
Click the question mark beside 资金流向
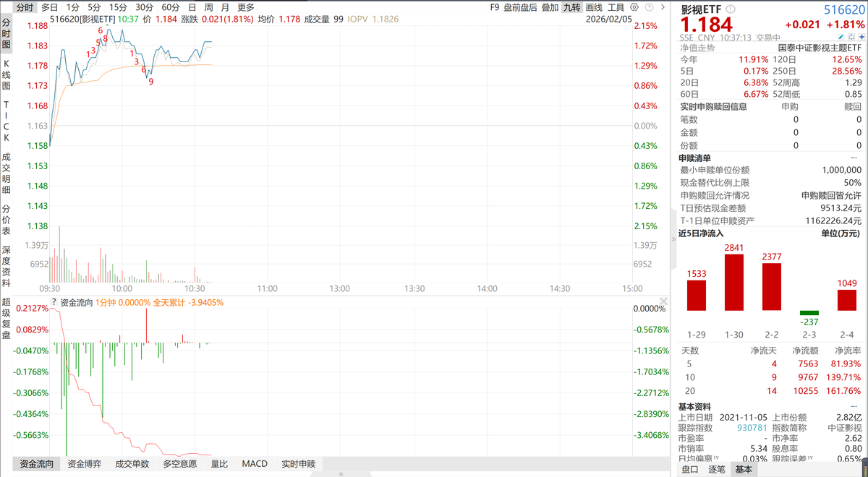[54, 301]
